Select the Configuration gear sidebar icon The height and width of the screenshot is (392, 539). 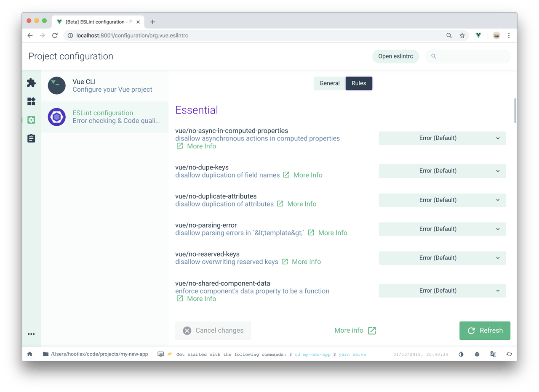point(31,120)
